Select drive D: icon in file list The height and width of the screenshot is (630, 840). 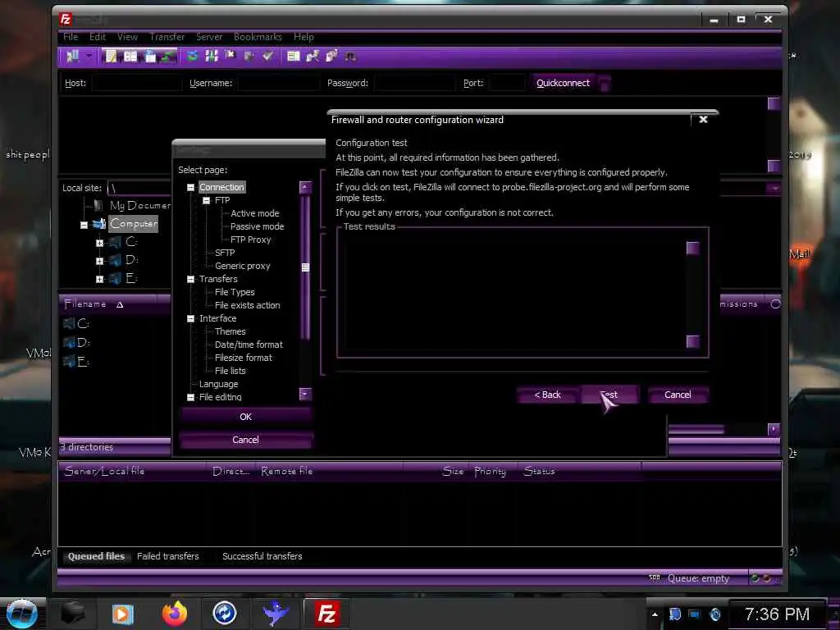69,343
